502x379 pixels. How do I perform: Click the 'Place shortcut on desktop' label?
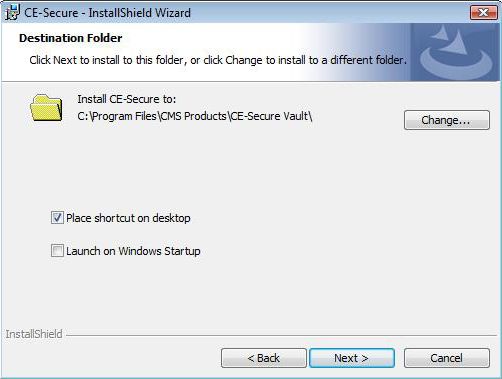128,218
